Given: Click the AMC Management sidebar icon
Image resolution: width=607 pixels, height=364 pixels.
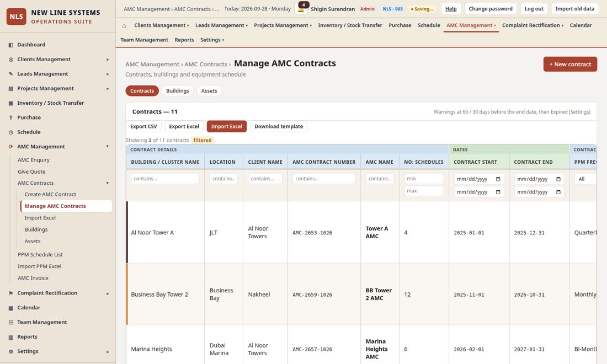Looking at the screenshot, I should click(11, 147).
